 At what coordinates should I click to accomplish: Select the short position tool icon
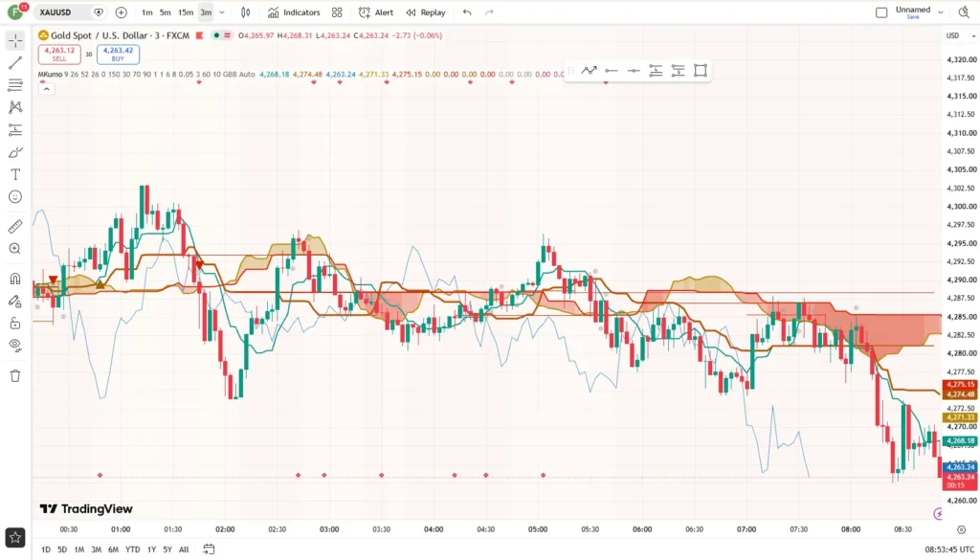679,71
